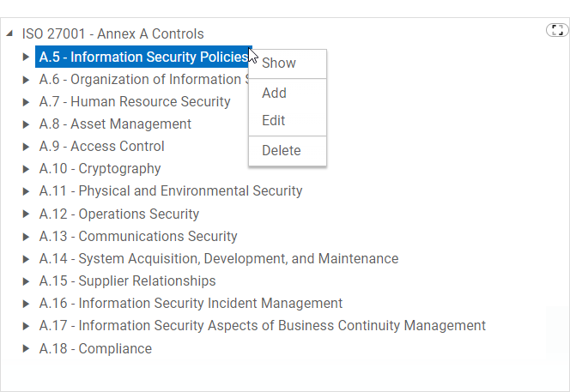Expand the A.10 Cryptography arrow
This screenshot has height=392, width=570.
[x=27, y=169]
